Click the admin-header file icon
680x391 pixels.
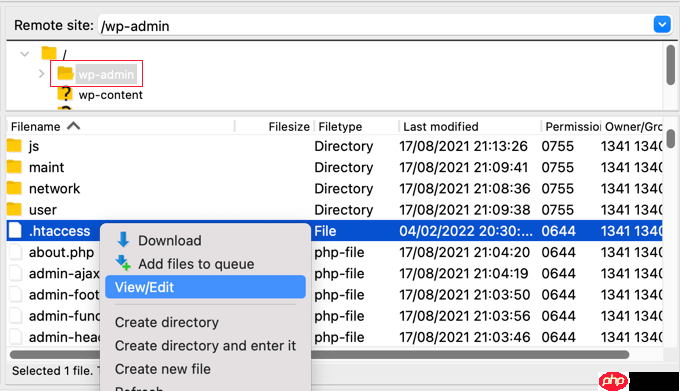coord(15,337)
